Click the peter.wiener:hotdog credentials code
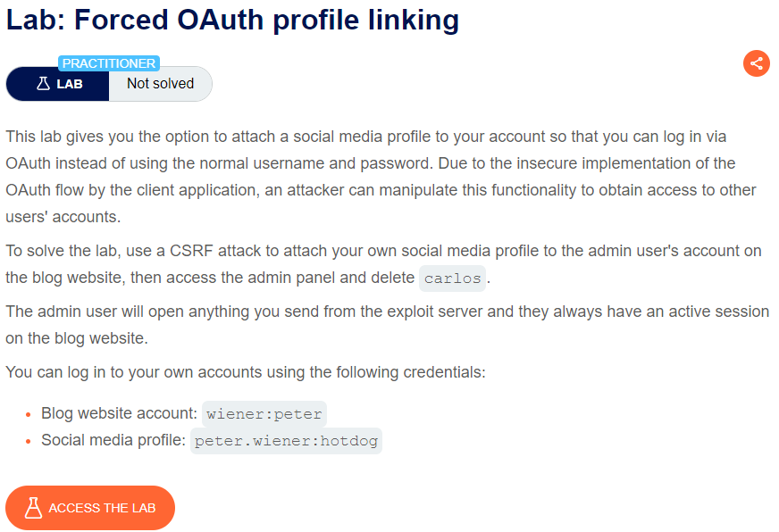Screen dimensions: 779x532 [286, 441]
